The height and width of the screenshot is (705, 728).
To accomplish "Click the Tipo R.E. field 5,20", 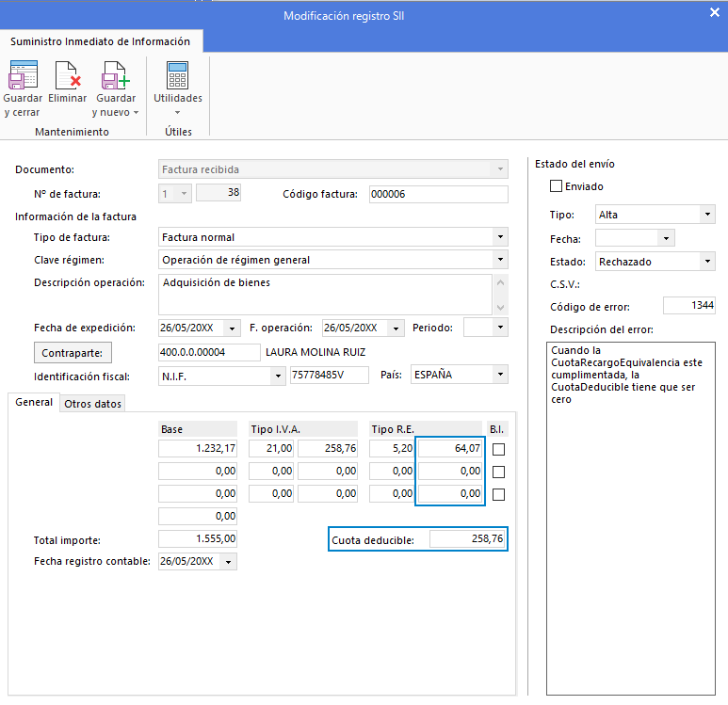I will 392,448.
